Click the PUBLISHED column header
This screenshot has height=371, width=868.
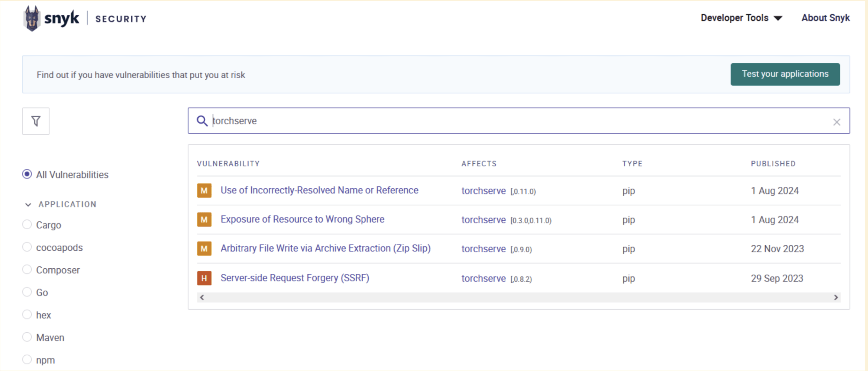click(773, 164)
